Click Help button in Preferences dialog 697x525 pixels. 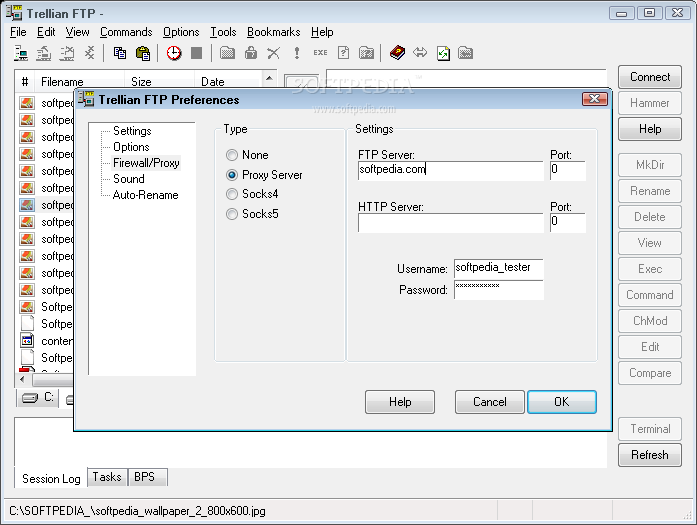pyautogui.click(x=400, y=402)
